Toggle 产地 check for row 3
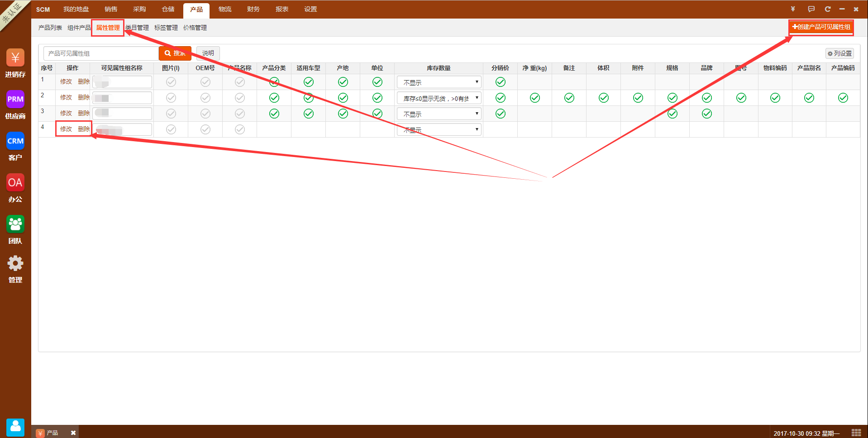Image resolution: width=868 pixels, height=438 pixels. click(343, 114)
